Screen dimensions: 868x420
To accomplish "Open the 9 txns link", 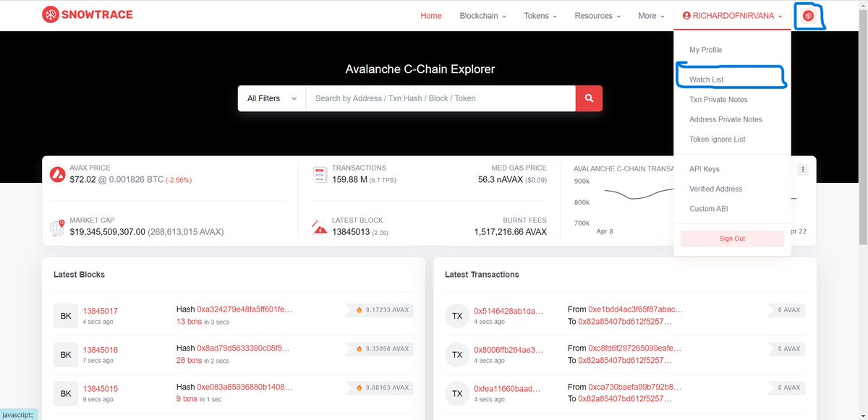I will (x=187, y=400).
